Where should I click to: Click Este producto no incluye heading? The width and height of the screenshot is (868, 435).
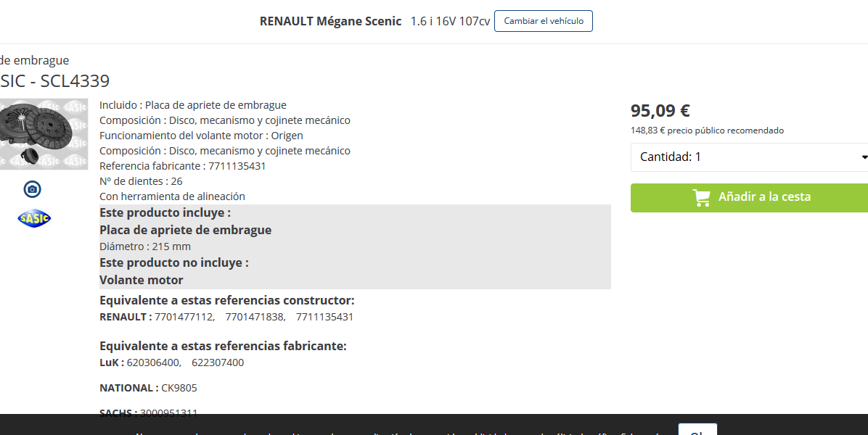(x=174, y=262)
